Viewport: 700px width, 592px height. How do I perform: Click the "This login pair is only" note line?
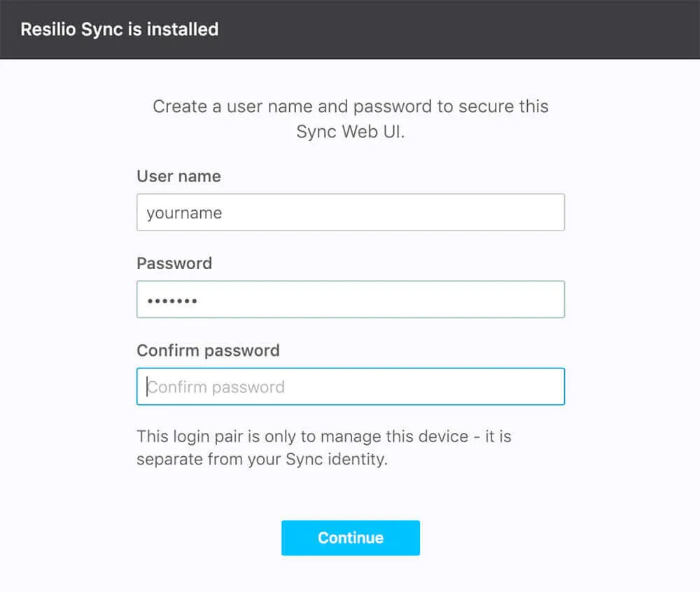point(324,436)
